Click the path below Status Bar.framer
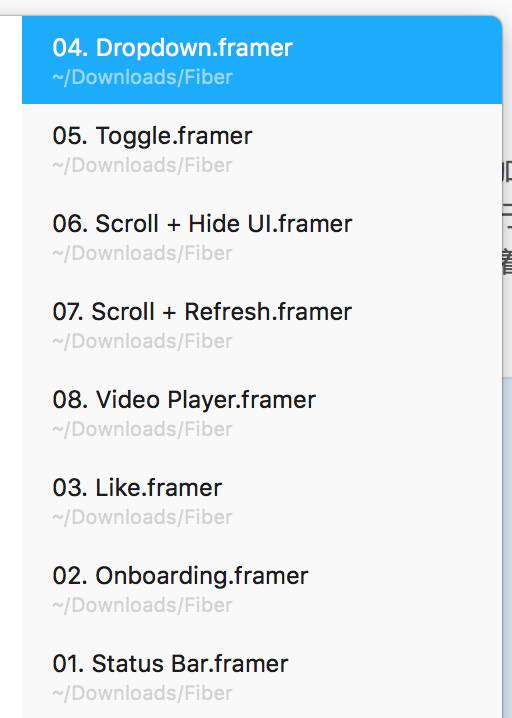The image size is (512, 718). tap(142, 693)
